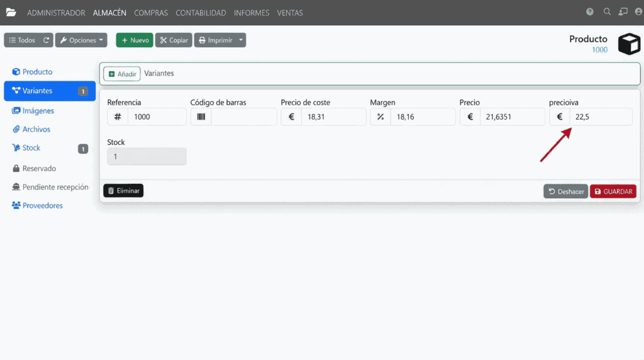Click the Añadir variant button
Viewport: 644px width, 360px height.
(x=121, y=74)
